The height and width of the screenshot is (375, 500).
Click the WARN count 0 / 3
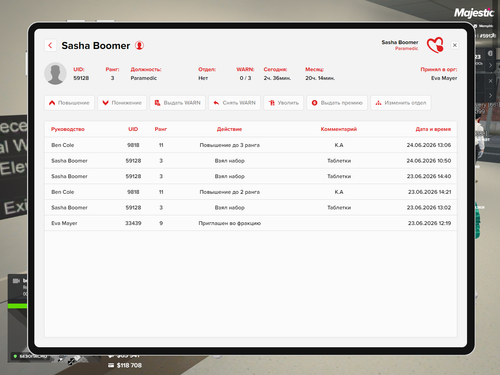(245, 78)
